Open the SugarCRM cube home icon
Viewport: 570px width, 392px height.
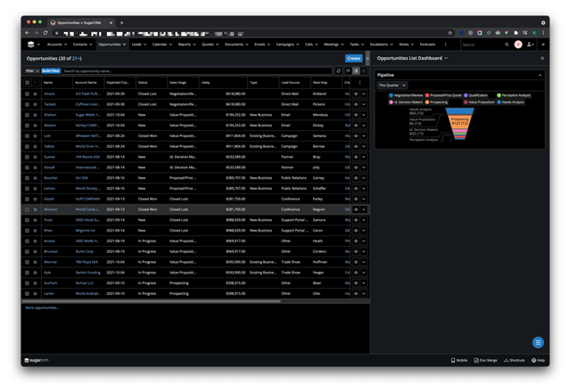pyautogui.click(x=31, y=44)
